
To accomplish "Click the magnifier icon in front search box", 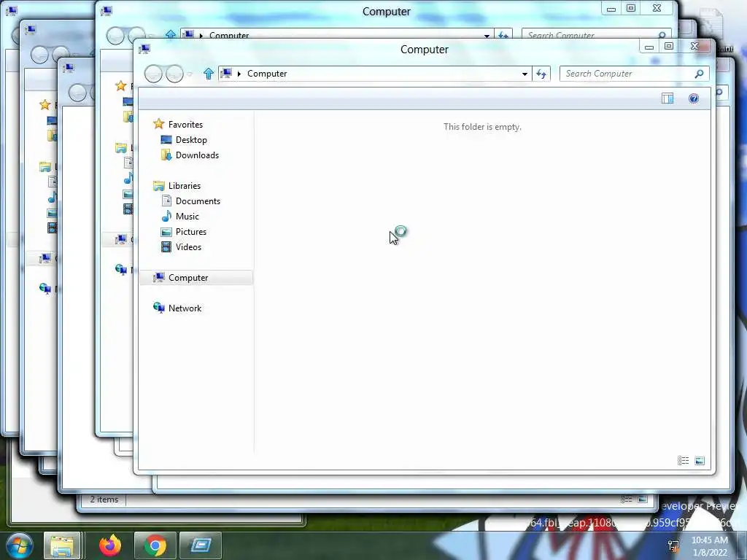I will coord(699,74).
